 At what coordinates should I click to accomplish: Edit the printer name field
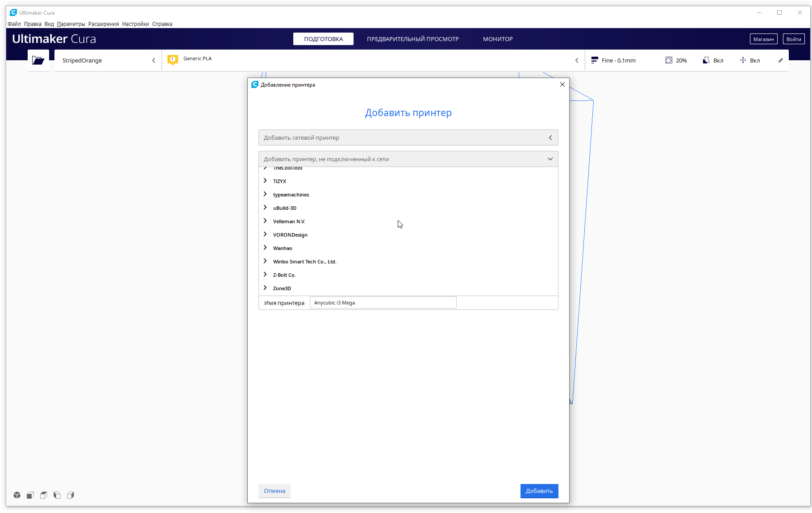click(x=383, y=303)
